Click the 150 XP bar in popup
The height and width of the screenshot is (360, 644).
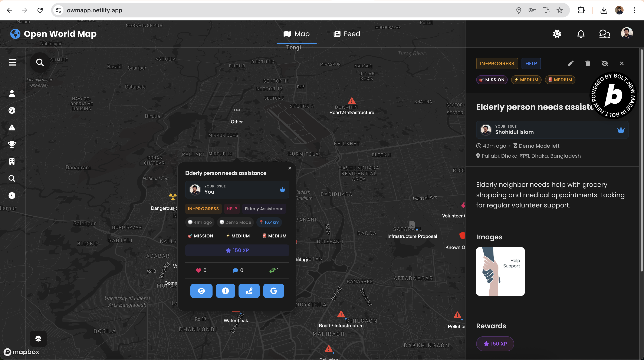point(237,250)
